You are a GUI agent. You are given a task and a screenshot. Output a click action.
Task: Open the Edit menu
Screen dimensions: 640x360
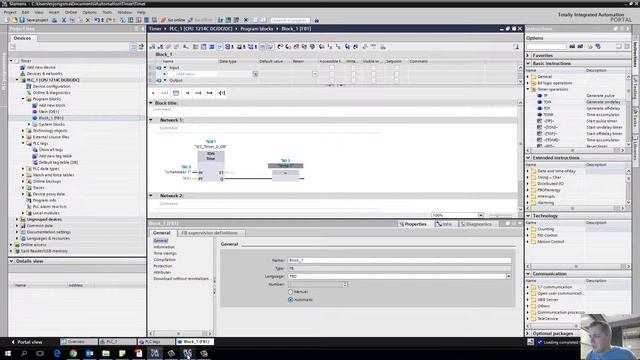[x=25, y=12]
